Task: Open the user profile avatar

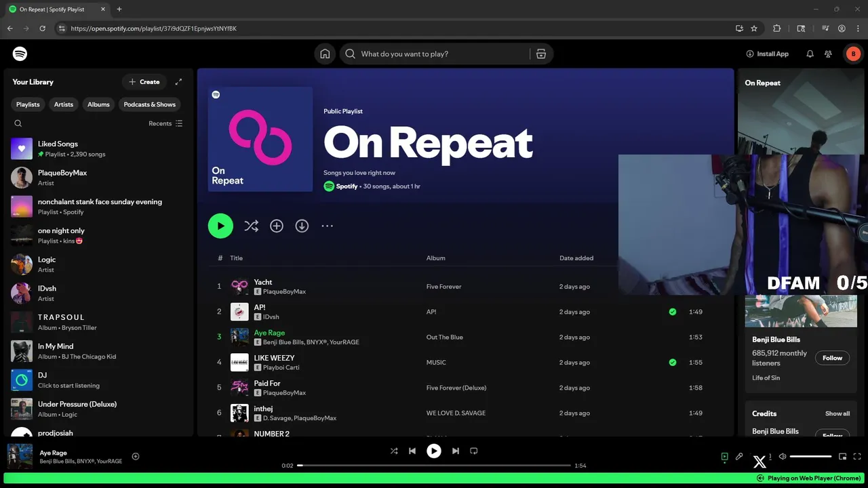Action: (x=853, y=54)
